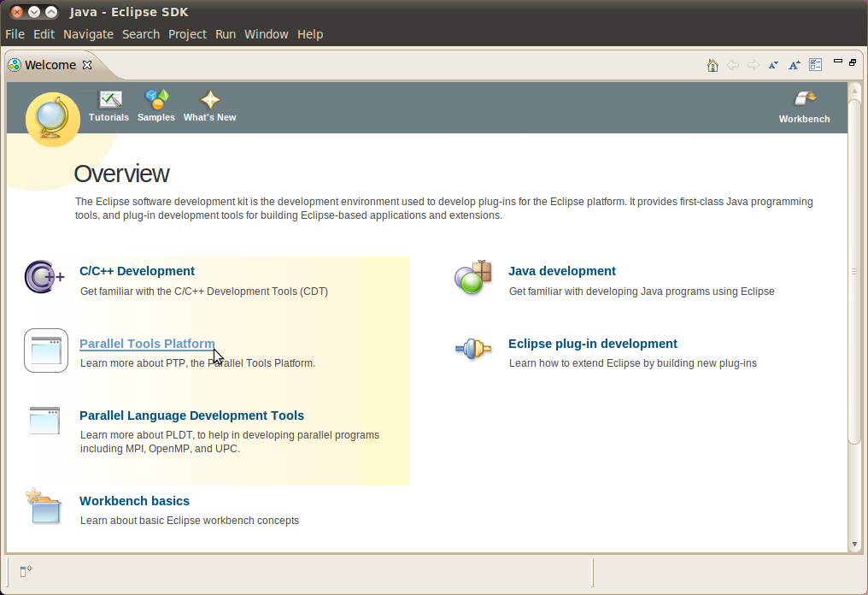Enlarge font size with larger A icon
The height and width of the screenshot is (595, 868).
tap(795, 65)
